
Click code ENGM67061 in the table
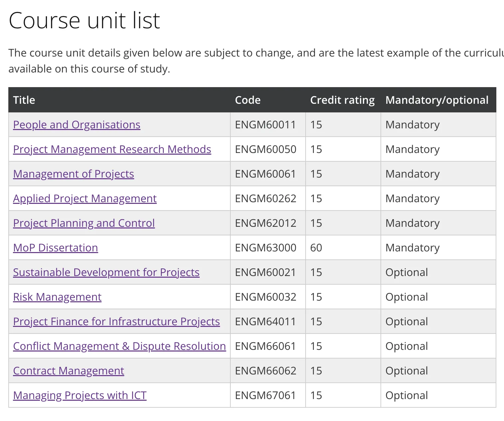[265, 395]
